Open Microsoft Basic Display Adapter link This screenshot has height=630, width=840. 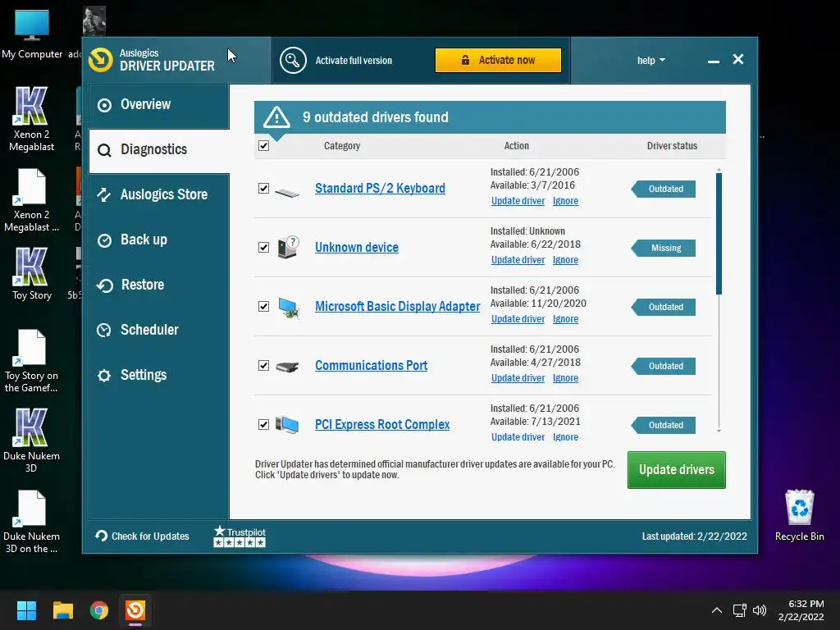[x=398, y=307]
